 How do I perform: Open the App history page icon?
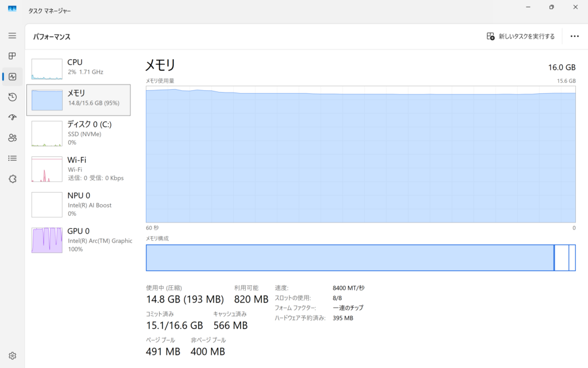[x=13, y=97]
